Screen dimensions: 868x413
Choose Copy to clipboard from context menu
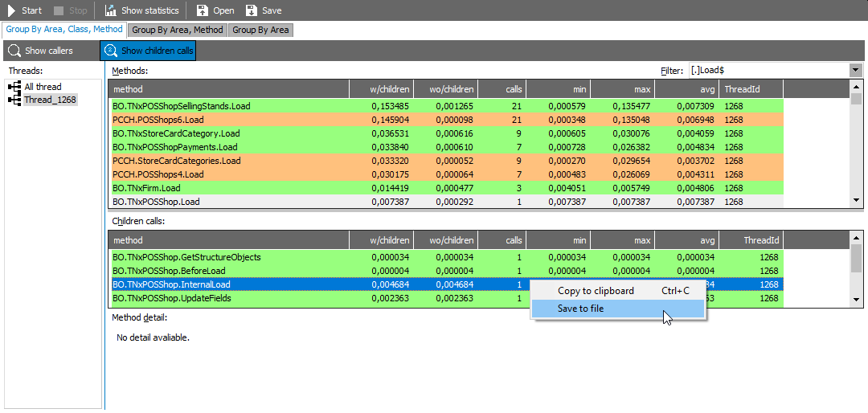click(596, 291)
